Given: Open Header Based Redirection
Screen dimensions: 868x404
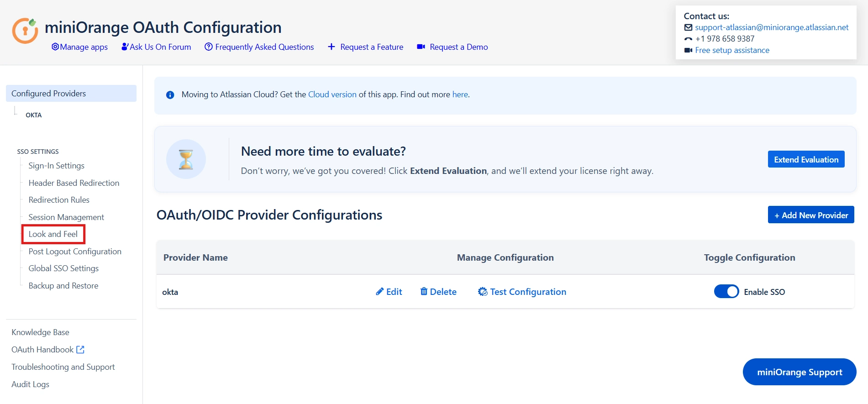Looking at the screenshot, I should coord(74,183).
